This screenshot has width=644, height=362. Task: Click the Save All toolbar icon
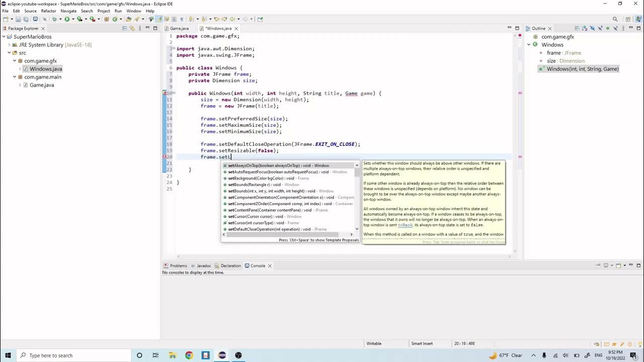(x=26, y=19)
